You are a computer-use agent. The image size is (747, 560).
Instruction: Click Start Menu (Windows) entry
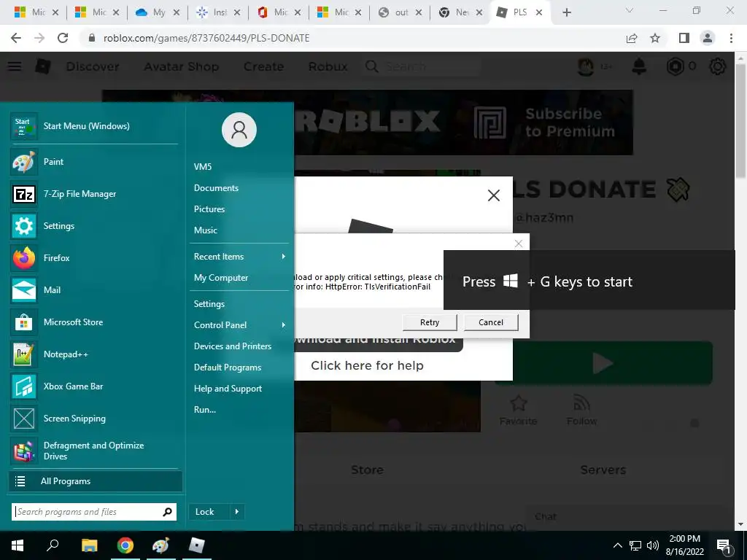pos(94,126)
